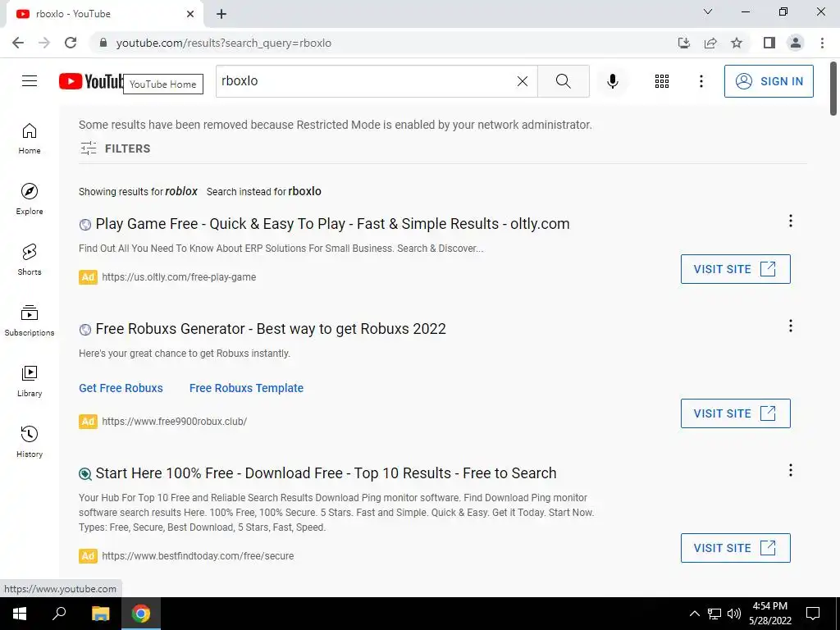Open Shorts in the sidebar

pos(30,260)
